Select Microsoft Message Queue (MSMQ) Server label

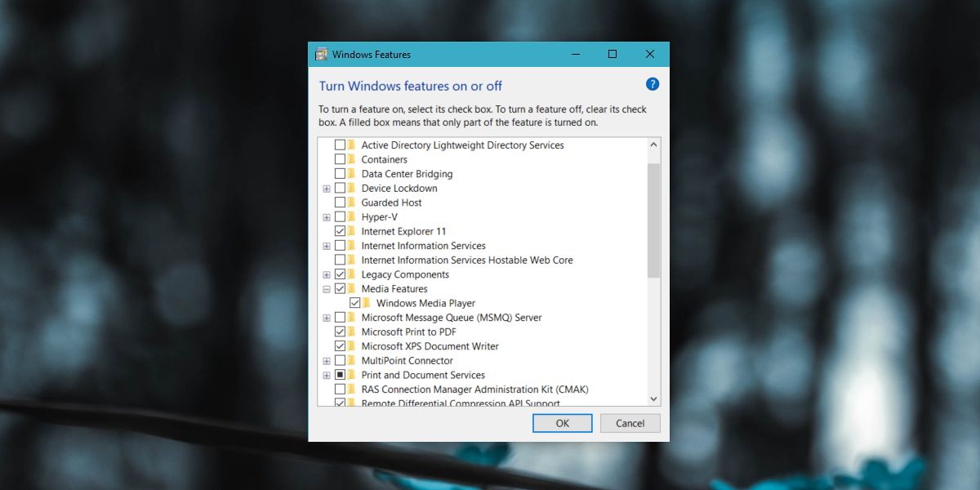[452, 318]
